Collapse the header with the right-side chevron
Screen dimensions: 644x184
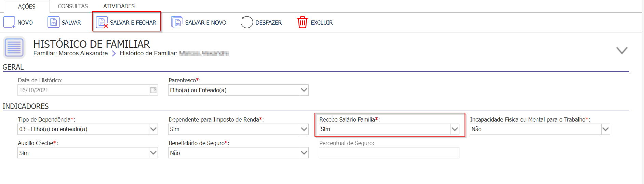[x=622, y=51]
